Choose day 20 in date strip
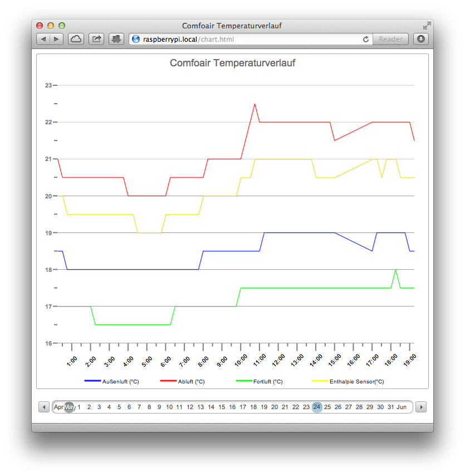 pos(275,407)
